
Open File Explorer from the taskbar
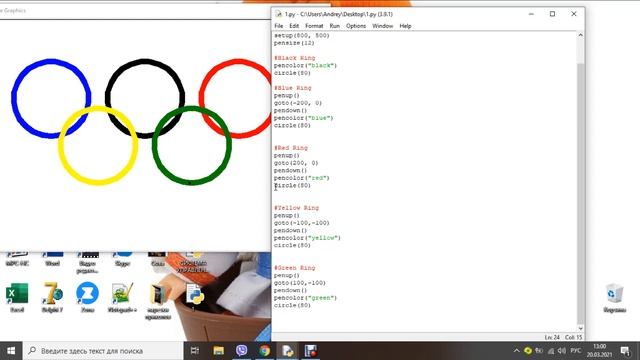click(218, 351)
